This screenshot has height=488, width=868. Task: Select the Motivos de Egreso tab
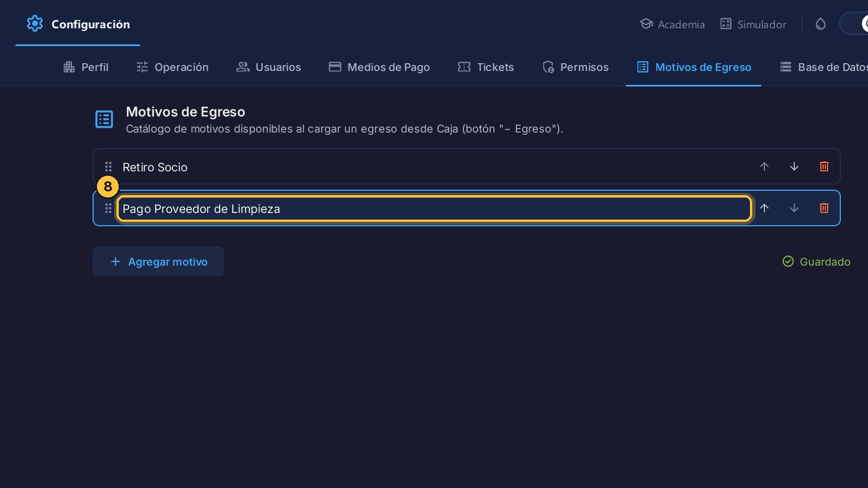click(x=694, y=67)
